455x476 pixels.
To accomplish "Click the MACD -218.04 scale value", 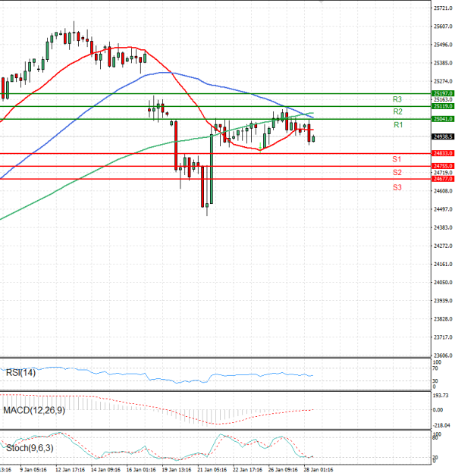I will (x=441, y=425).
